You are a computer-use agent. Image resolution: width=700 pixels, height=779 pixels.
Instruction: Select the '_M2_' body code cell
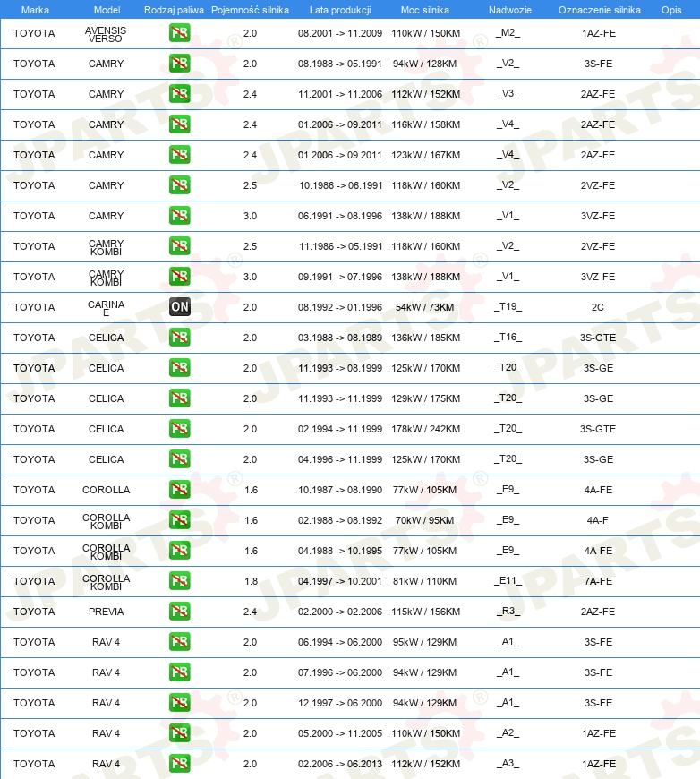pos(508,33)
